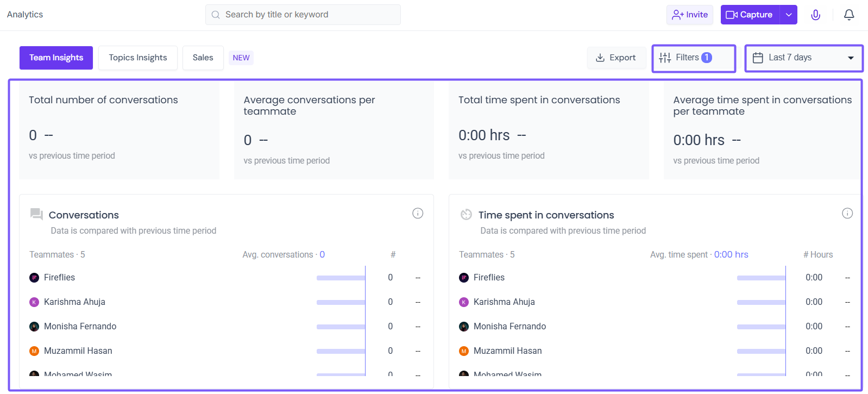Click Muzammil Hasan's avatar in Time spent list
Screen dimensions: 868x394
(x=464, y=351)
